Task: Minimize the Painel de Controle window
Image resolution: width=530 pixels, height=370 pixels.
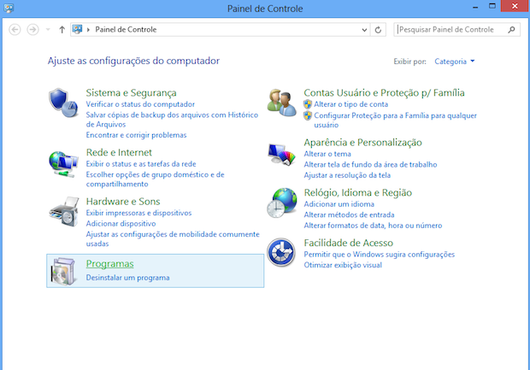Action: [x=475, y=7]
